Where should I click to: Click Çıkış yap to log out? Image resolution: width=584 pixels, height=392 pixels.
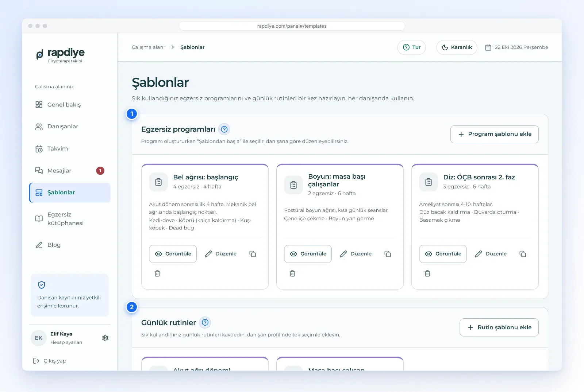tap(50, 361)
